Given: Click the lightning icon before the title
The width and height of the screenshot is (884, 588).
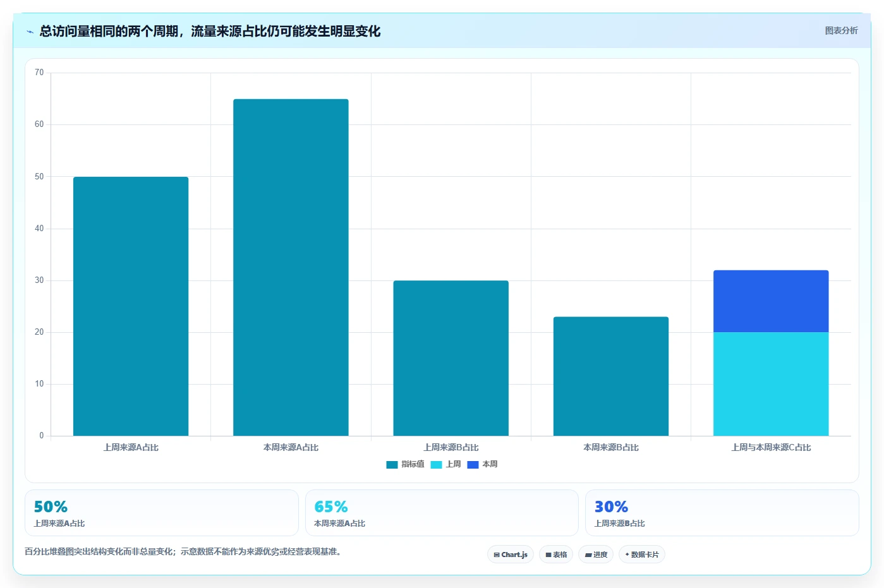Looking at the screenshot, I should (x=30, y=32).
